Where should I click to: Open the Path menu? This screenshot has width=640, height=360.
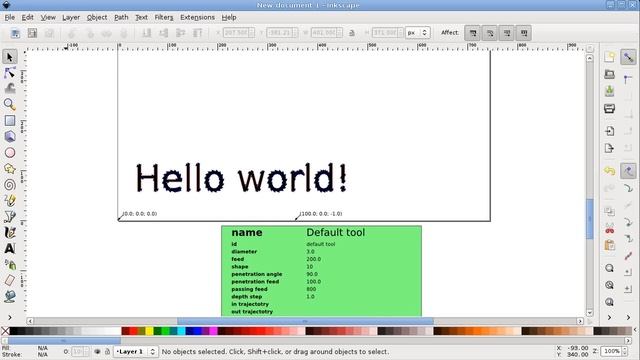coord(121,17)
